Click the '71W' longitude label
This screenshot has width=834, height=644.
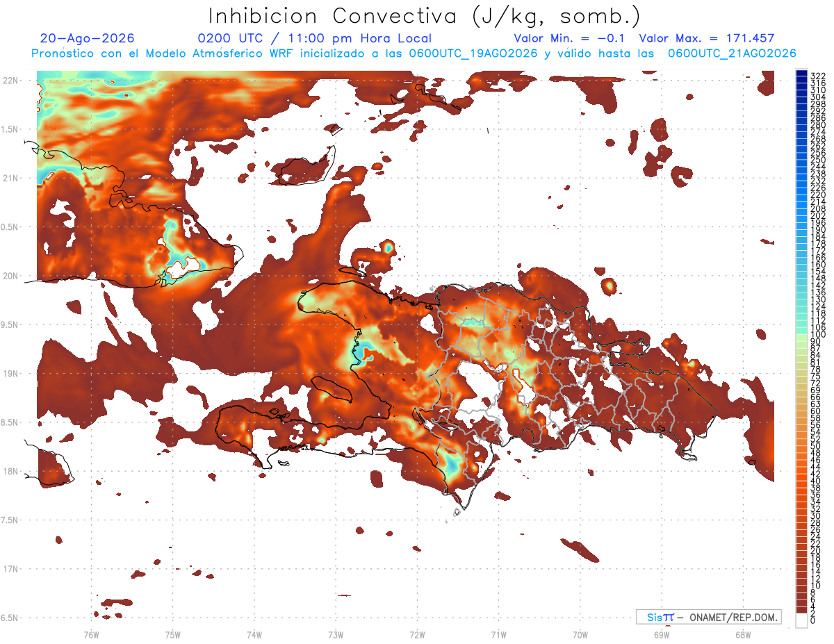(x=498, y=634)
